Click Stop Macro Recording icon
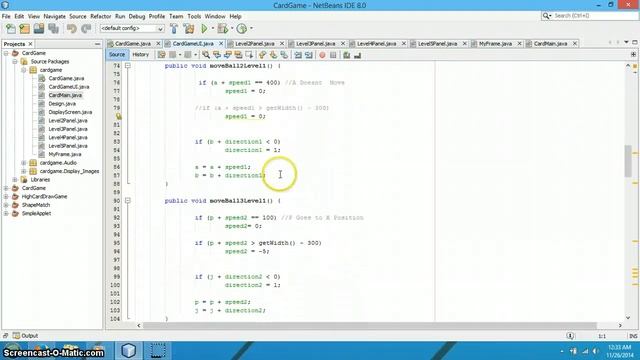 (333, 55)
